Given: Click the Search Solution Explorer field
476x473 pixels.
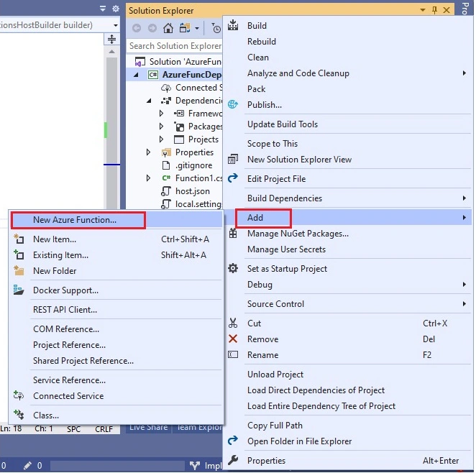Looking at the screenshot, I should 175,46.
